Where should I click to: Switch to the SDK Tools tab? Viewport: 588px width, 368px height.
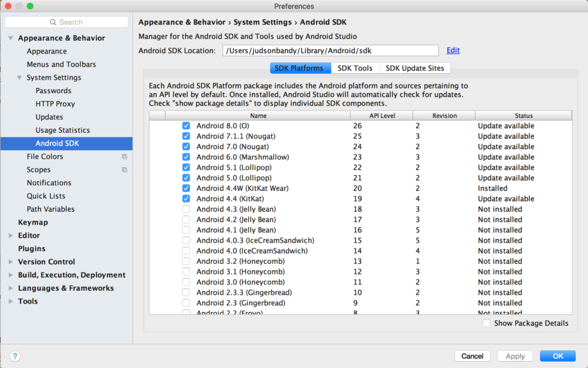(x=355, y=68)
